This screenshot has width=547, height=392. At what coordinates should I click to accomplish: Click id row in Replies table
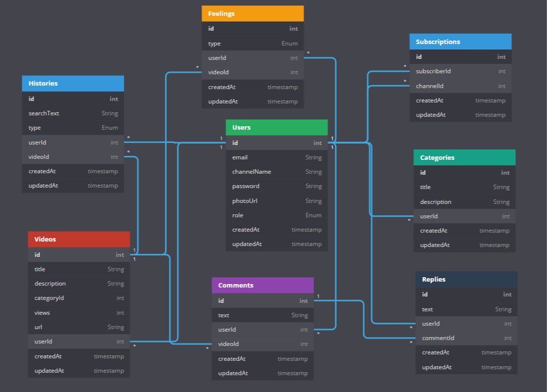[x=466, y=294]
